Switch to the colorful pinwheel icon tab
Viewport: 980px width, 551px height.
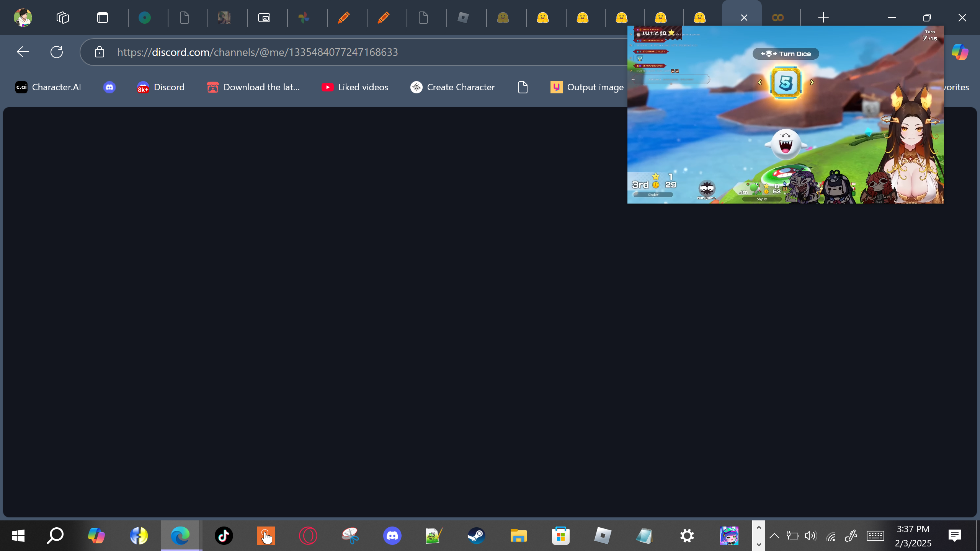point(304,18)
